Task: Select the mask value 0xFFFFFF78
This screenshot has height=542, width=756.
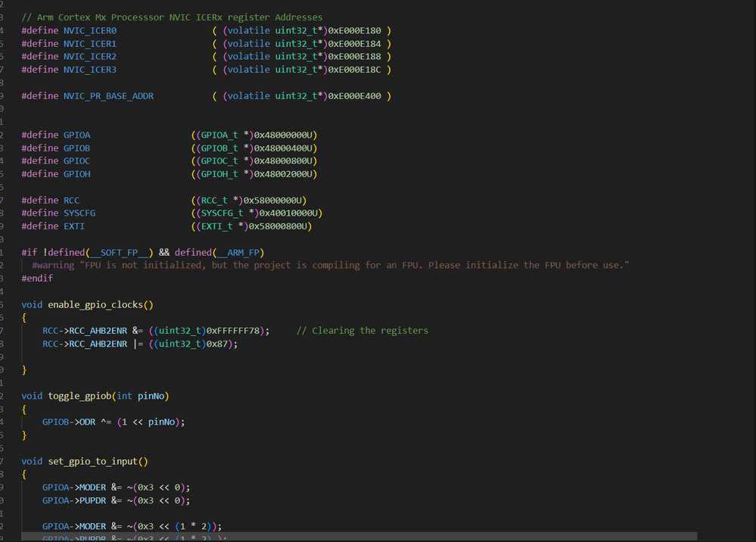Action: [x=233, y=331]
